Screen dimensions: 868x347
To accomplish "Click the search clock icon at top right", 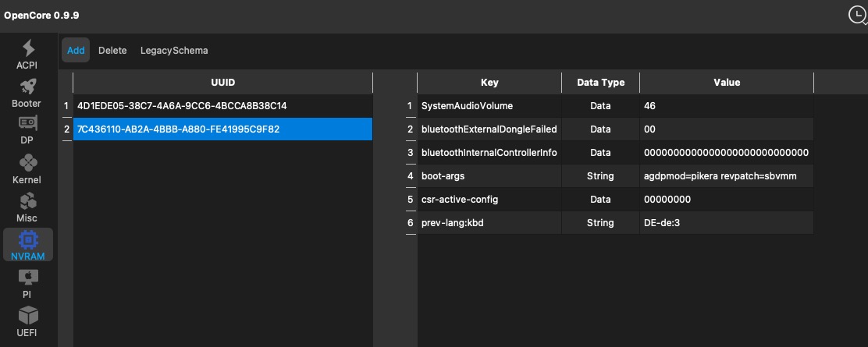I will [857, 15].
